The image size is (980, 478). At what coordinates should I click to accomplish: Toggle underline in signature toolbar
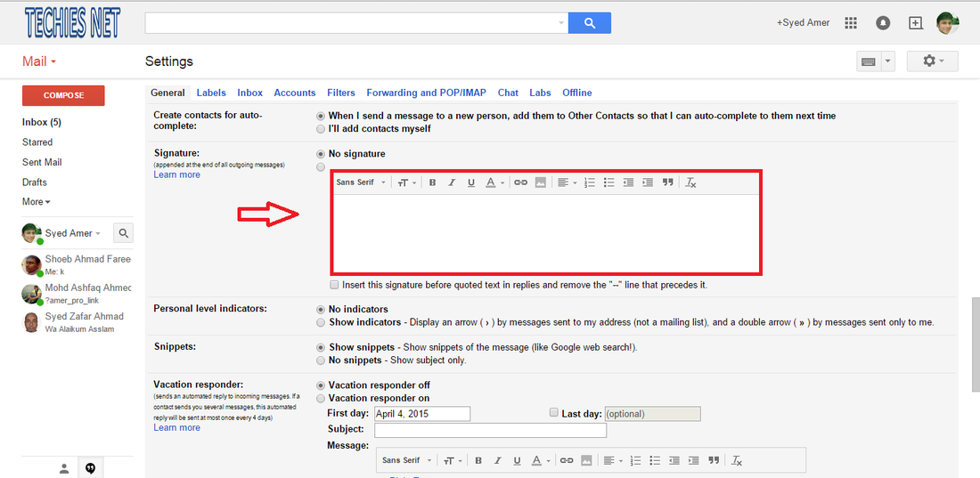click(471, 182)
